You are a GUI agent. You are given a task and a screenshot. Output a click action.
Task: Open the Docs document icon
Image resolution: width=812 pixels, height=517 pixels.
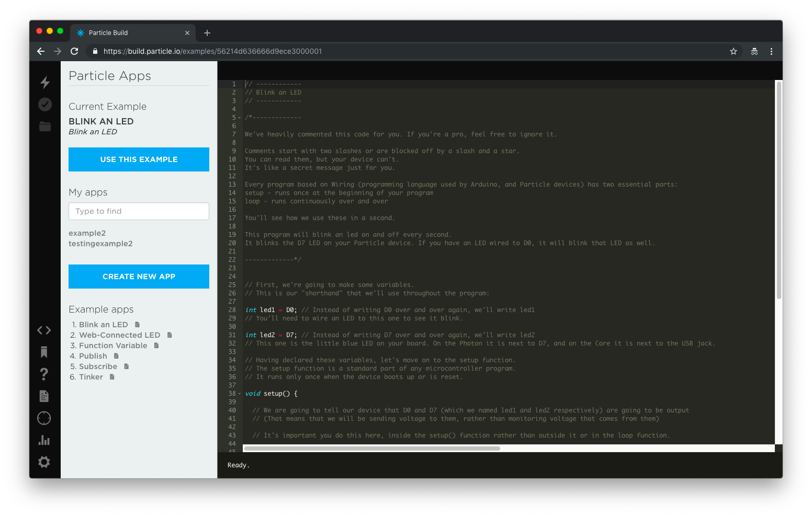pyautogui.click(x=44, y=396)
